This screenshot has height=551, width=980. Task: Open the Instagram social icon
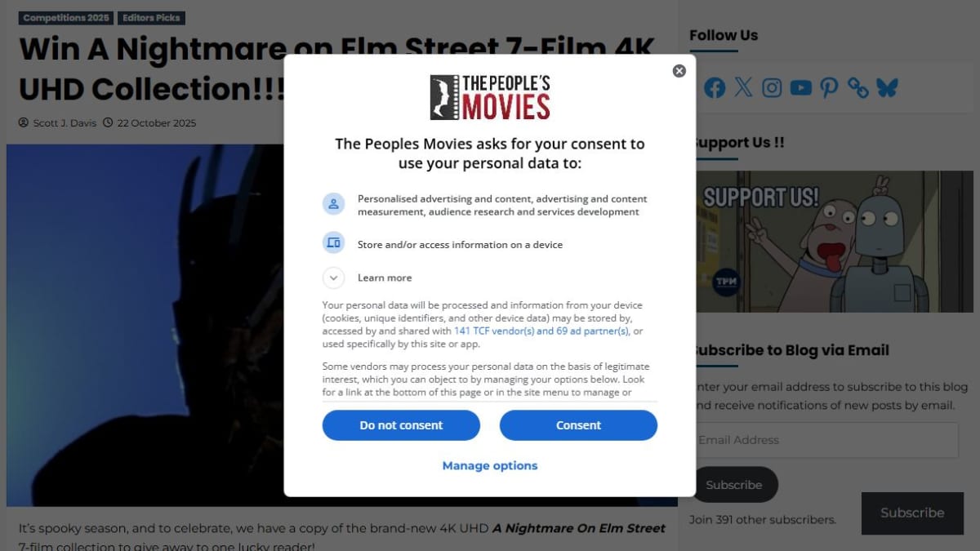772,87
